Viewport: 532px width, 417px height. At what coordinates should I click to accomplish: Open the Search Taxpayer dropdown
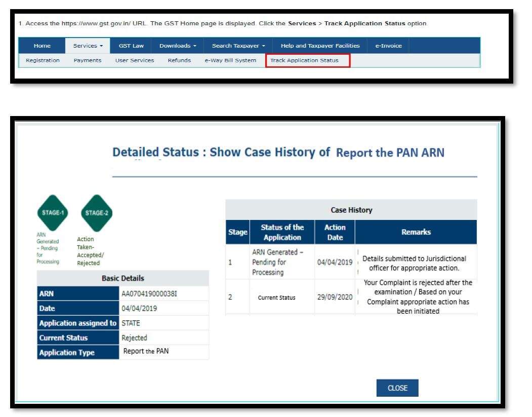238,46
